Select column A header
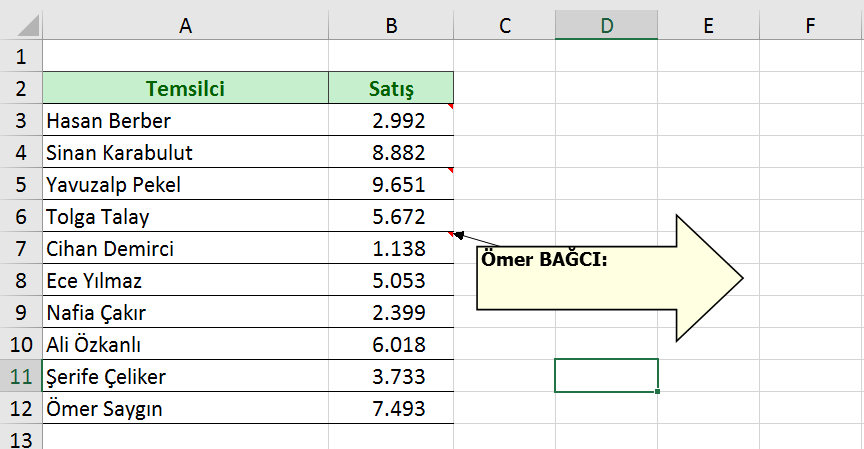Image resolution: width=864 pixels, height=449 pixels. tap(185, 26)
